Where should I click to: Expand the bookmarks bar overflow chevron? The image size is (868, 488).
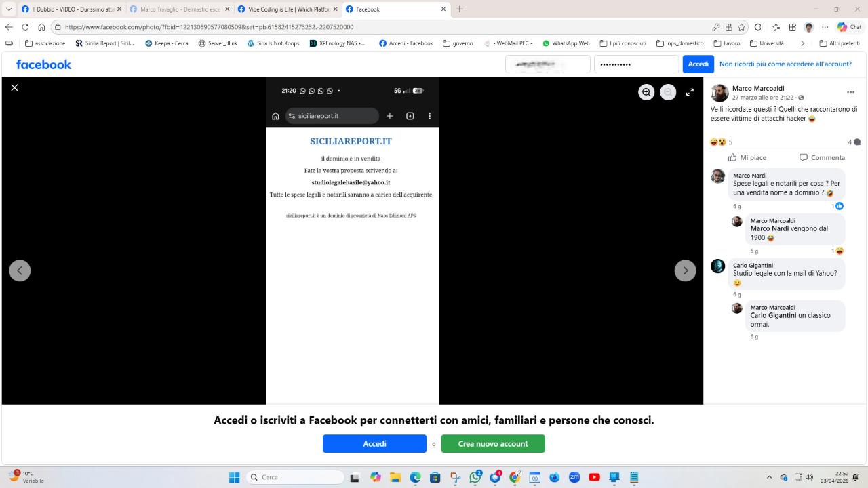pyautogui.click(x=802, y=43)
